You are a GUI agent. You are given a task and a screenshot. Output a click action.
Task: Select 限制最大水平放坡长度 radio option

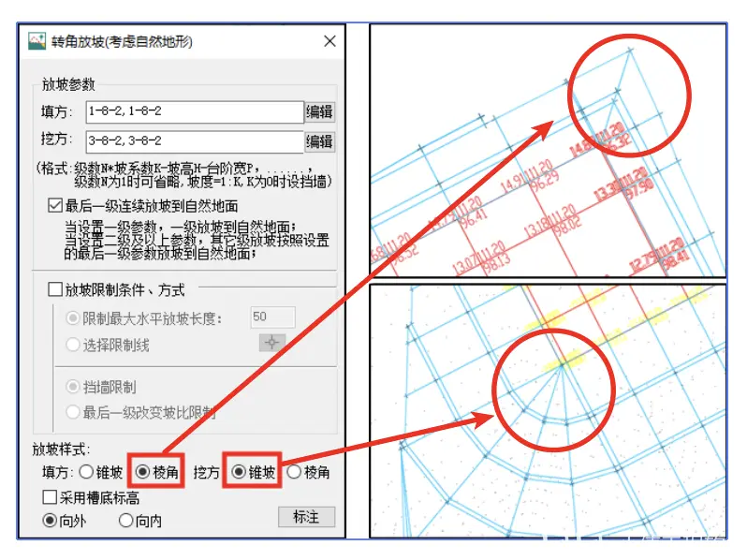[x=72, y=317]
